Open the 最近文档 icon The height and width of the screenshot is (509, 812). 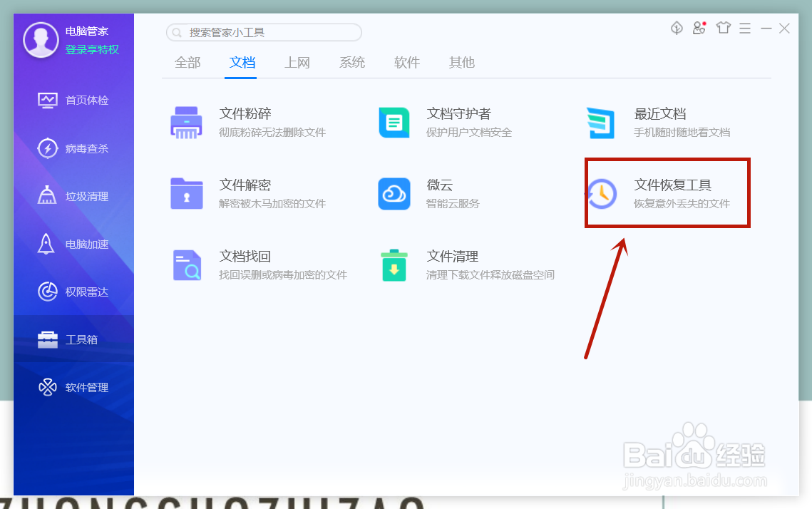pyautogui.click(x=601, y=123)
